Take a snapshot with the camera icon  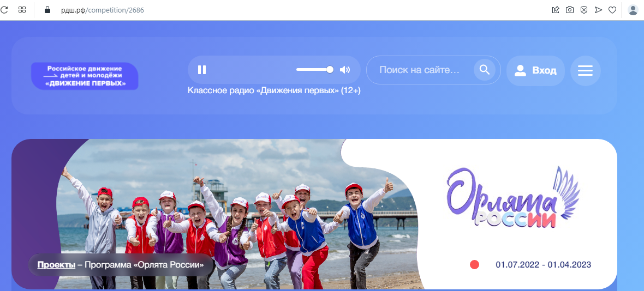point(570,10)
